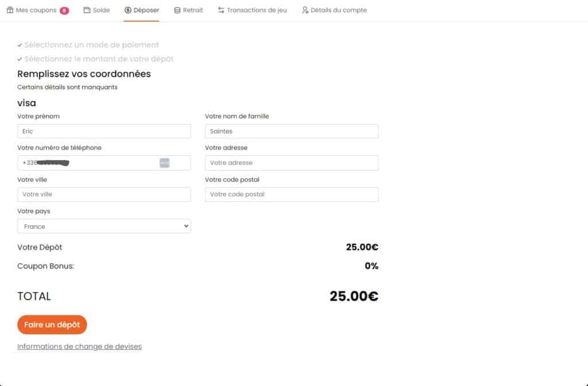
Task: Click the Votre prénom field
Action: pyautogui.click(x=104, y=131)
